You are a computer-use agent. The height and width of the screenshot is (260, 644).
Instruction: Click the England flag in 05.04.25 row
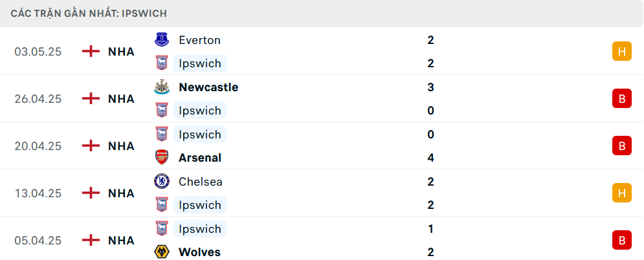(x=91, y=241)
